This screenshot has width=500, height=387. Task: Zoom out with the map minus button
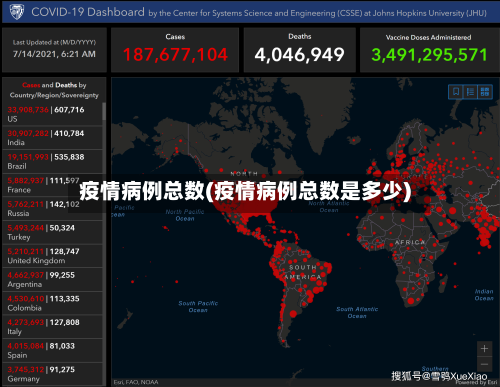pyautogui.click(x=484, y=364)
